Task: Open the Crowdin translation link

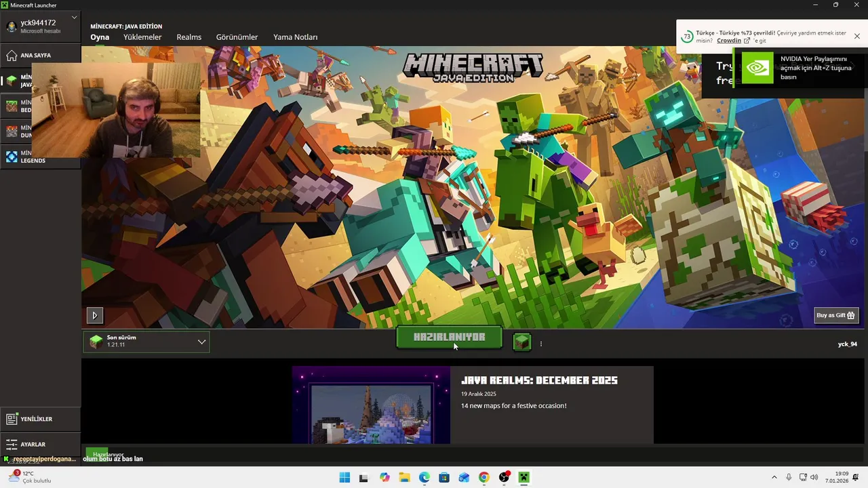Action: (x=729, y=41)
